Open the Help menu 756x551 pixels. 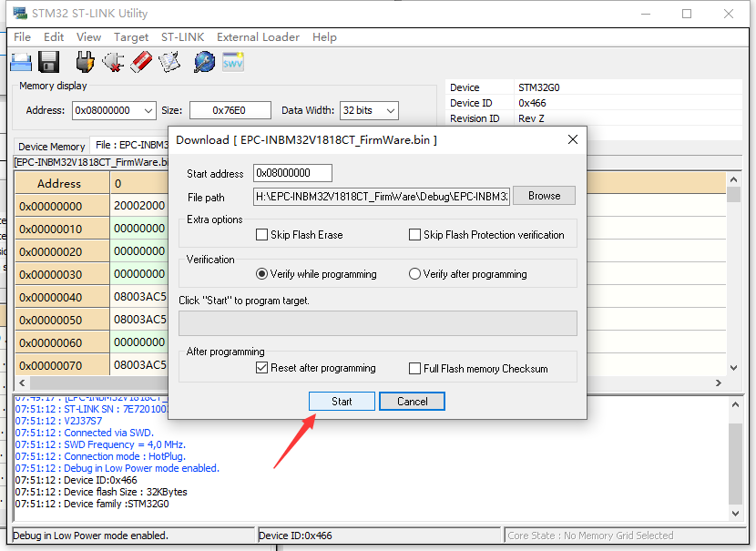point(324,37)
